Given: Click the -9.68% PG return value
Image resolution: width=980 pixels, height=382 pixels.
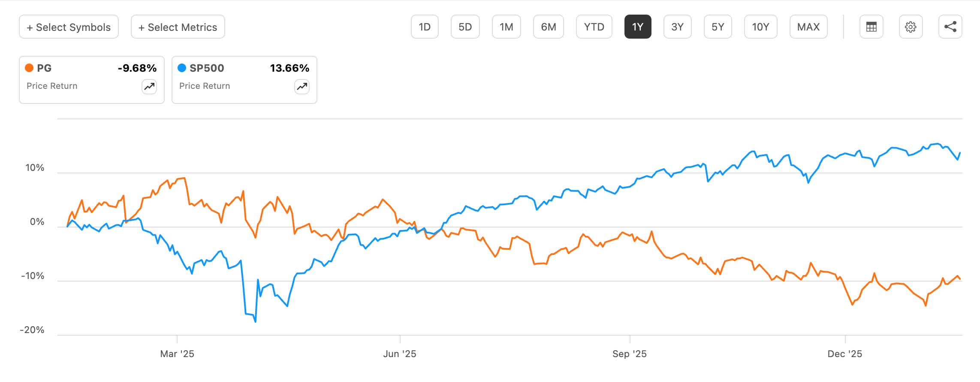Looking at the screenshot, I should click(137, 68).
